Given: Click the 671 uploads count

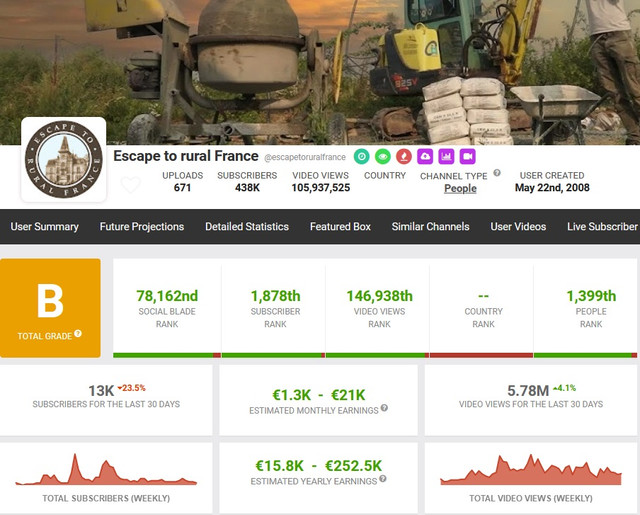Looking at the screenshot, I should pyautogui.click(x=182, y=188).
